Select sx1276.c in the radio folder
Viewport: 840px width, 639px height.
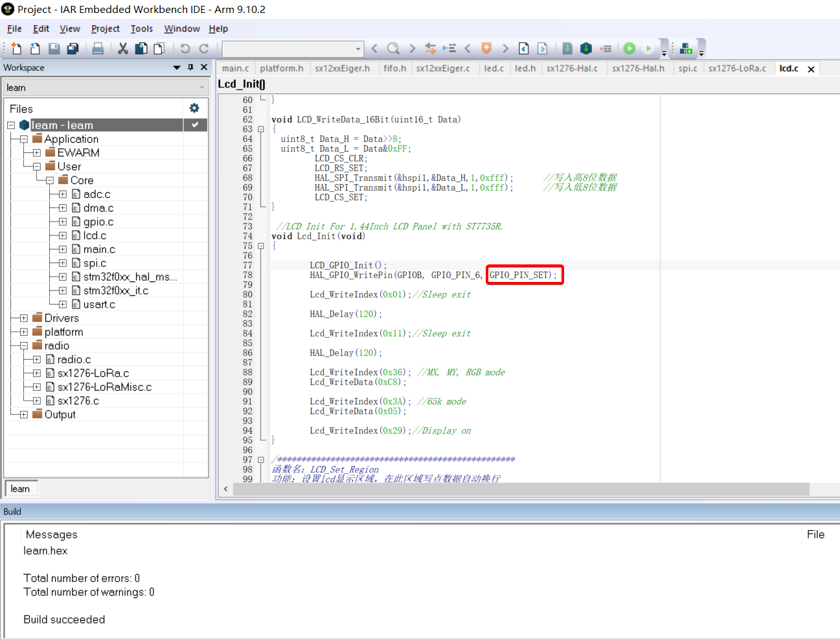point(78,401)
